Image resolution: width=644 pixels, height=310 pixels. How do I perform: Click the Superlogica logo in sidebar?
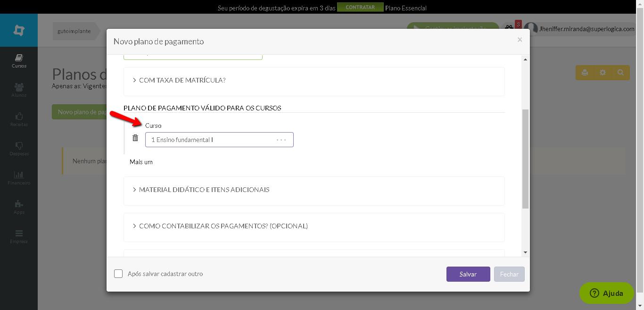click(x=19, y=30)
